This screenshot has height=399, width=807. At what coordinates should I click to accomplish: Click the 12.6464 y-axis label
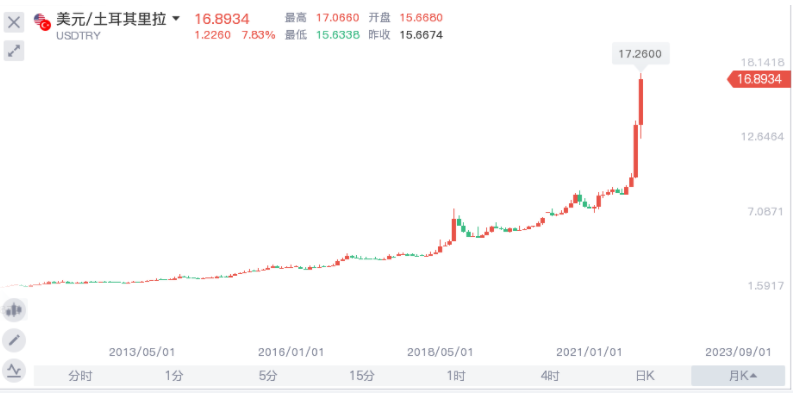tap(763, 137)
